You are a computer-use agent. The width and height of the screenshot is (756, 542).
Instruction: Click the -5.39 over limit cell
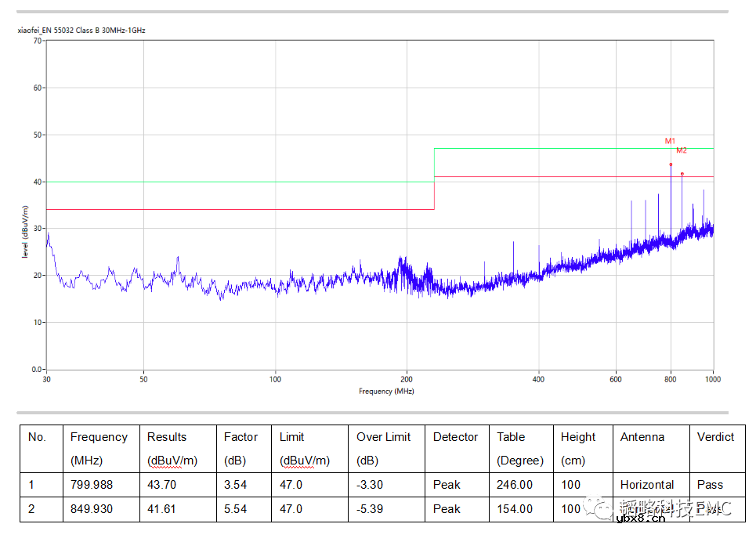pyautogui.click(x=369, y=509)
